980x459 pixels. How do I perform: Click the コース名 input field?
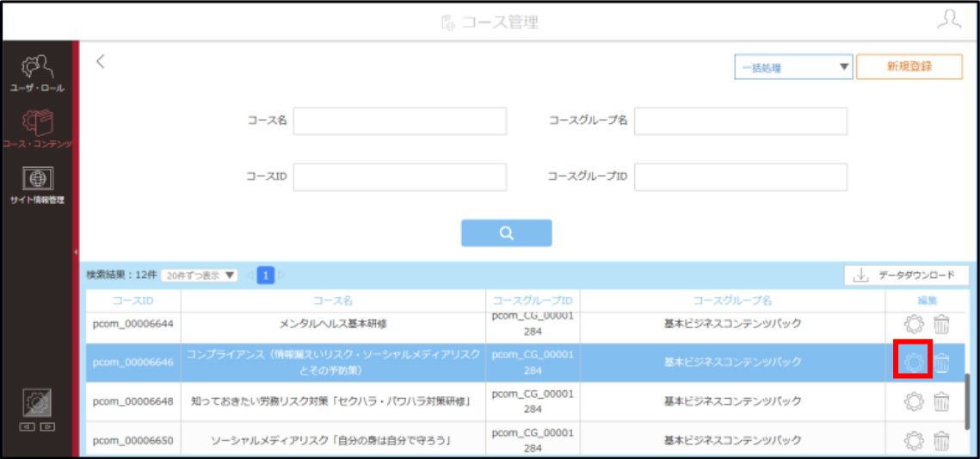coord(400,121)
